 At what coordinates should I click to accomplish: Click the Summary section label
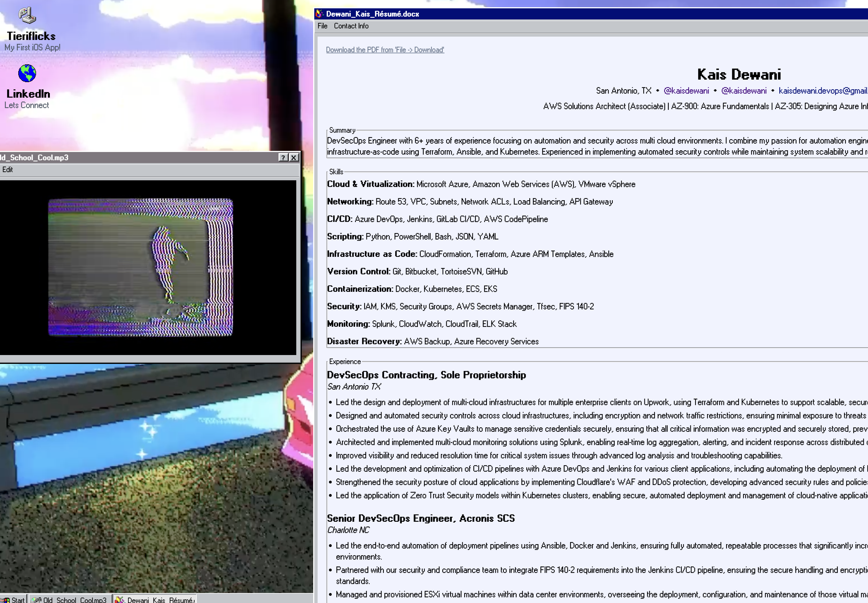(x=342, y=130)
